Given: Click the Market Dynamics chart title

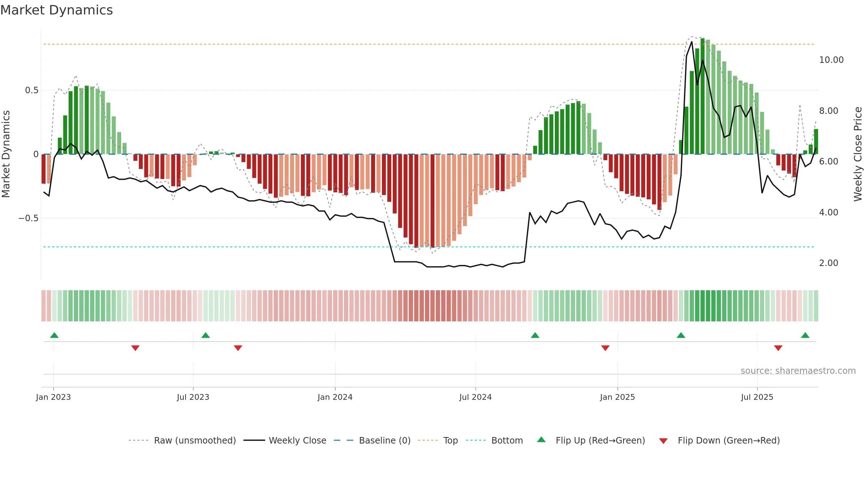Looking at the screenshot, I should click(x=56, y=10).
